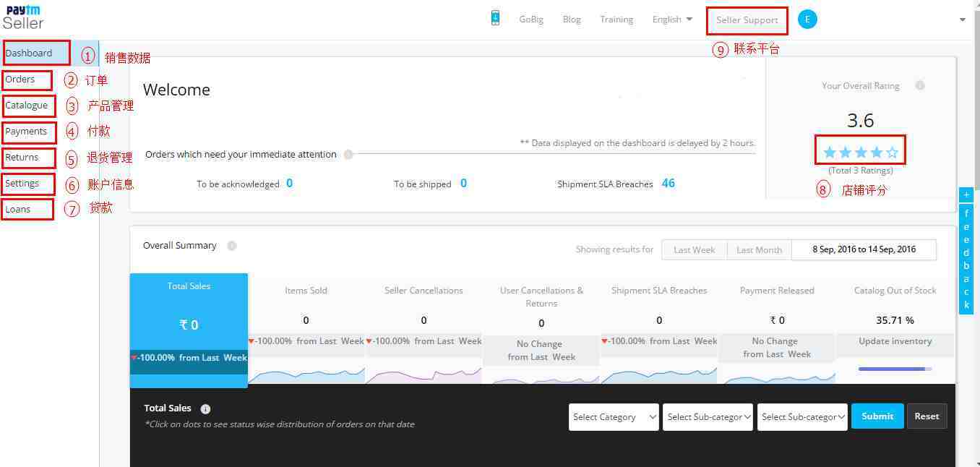Open Loans in the sidebar

18,210
